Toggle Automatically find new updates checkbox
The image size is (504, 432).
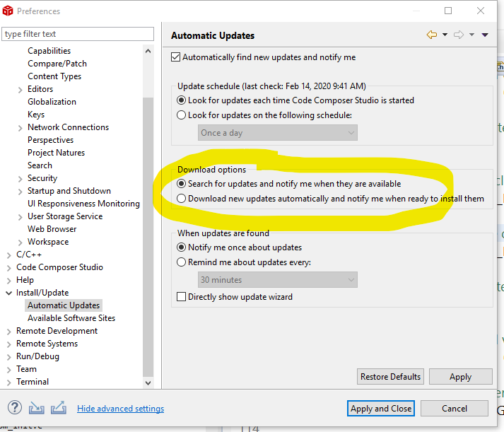[175, 57]
